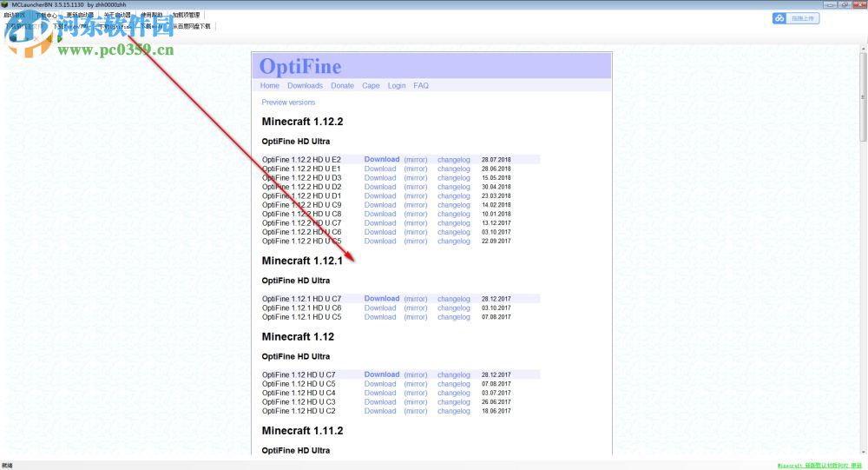Click the scrollbar up arrow

coord(863,49)
